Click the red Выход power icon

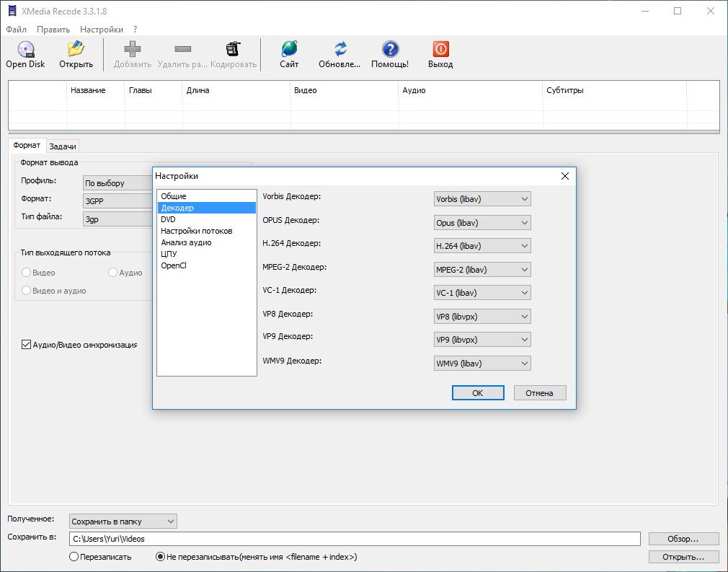point(440,50)
